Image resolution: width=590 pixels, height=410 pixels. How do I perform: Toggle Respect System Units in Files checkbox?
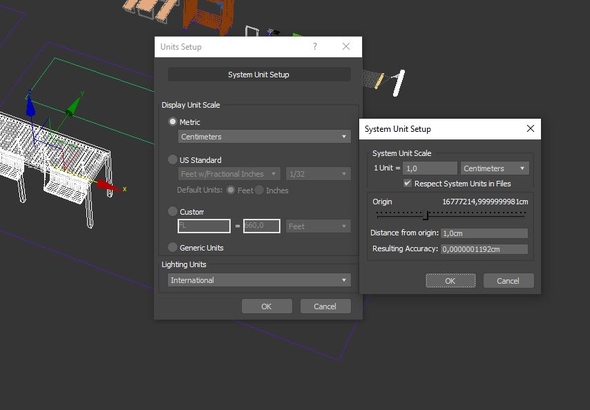coord(407,183)
